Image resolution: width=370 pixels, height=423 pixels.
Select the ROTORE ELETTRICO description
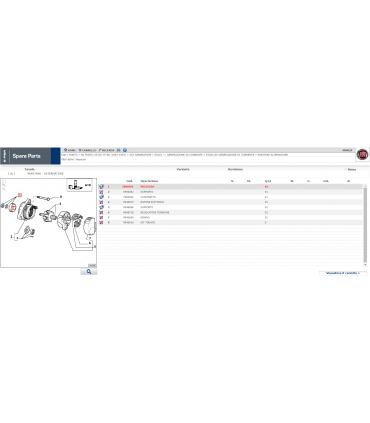[152, 202]
